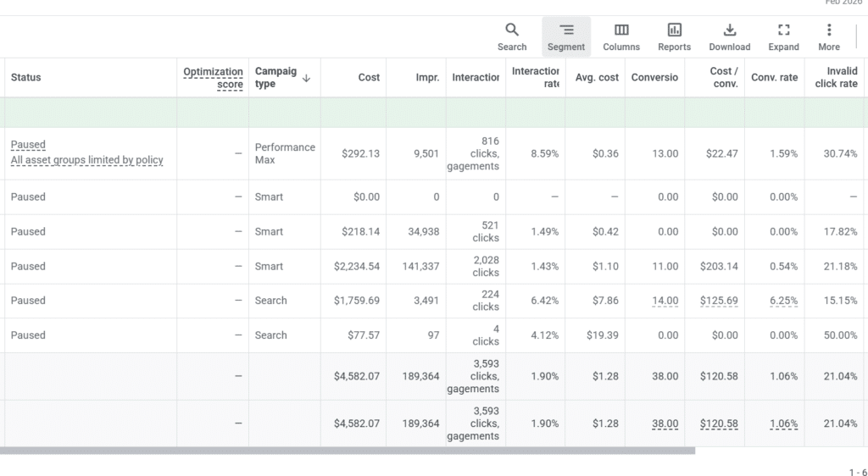Viewport: 868px width, 476px height.
Task: Click the 34,938 impressions cell
Action: click(424, 231)
